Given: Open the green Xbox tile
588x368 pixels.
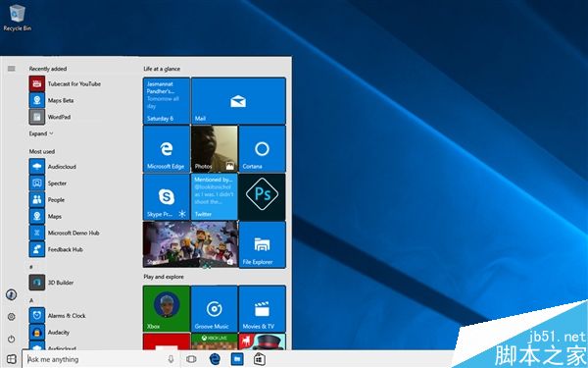Looking at the screenshot, I should pyautogui.click(x=167, y=309).
